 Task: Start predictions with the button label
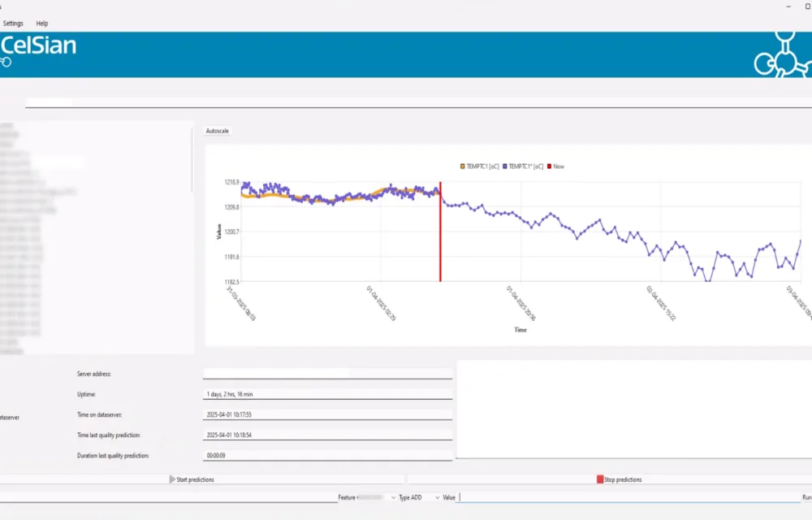(x=195, y=479)
